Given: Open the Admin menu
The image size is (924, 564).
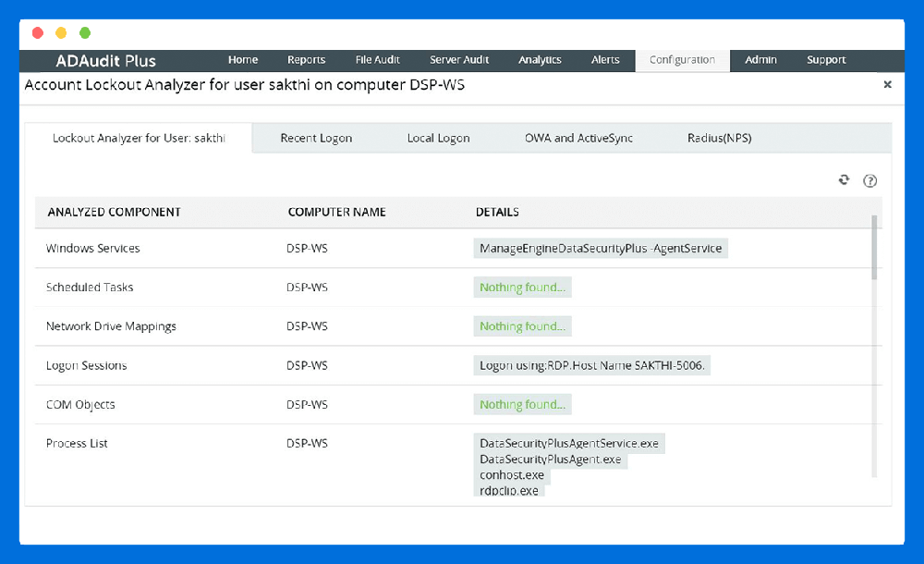Looking at the screenshot, I should [x=760, y=59].
